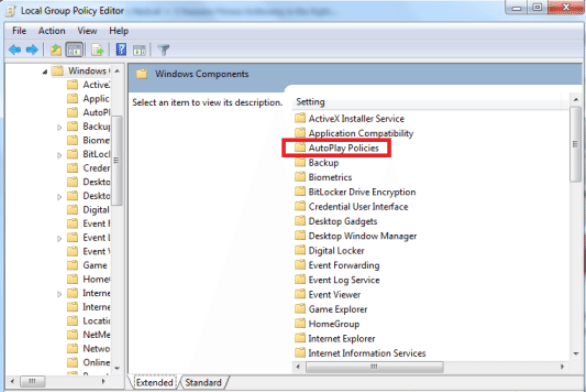Select AutoPlay Policies in the settings list
This screenshot has height=392, width=586.
(343, 148)
